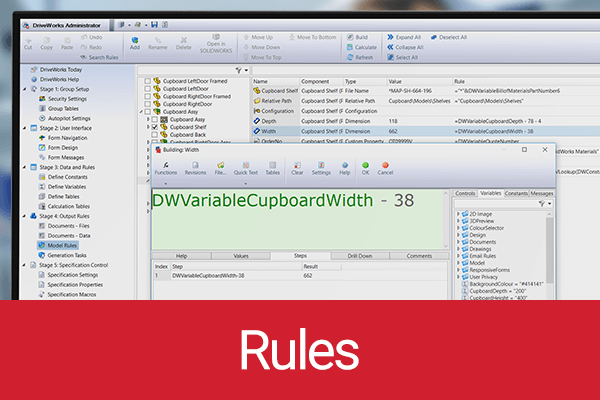The height and width of the screenshot is (400, 600).
Task: Collapse Stage 2: User Interface
Action: pos(25,128)
